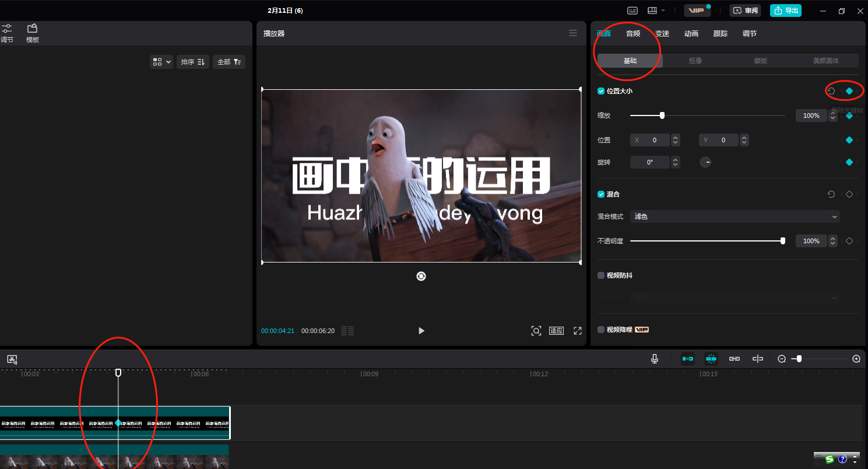868x469 pixels.
Task: Click the timeline zoom slider handle
Action: point(799,359)
